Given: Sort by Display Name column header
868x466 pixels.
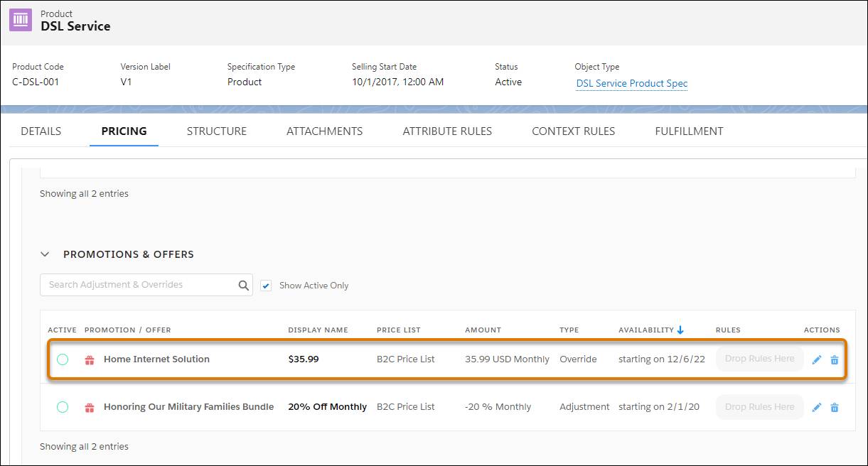Looking at the screenshot, I should coord(318,330).
